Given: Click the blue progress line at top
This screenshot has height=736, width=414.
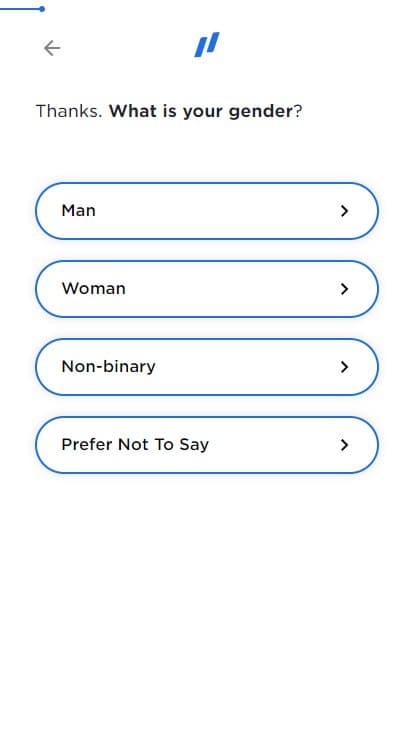Looking at the screenshot, I should click(x=20, y=9).
